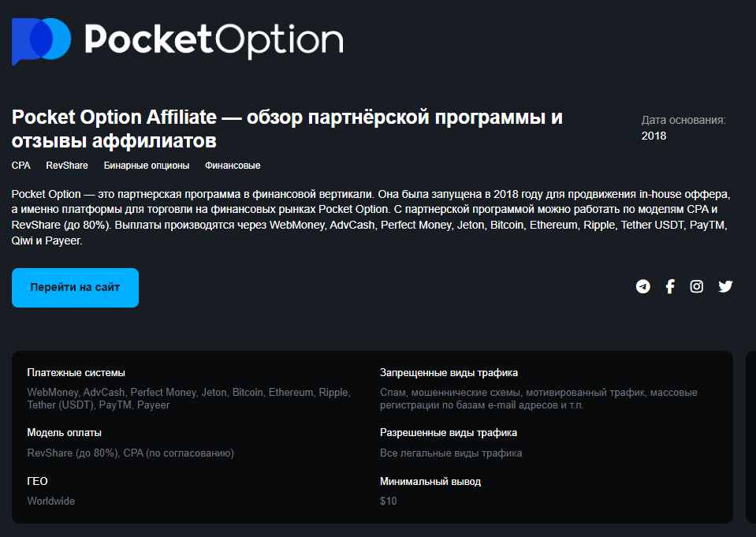Viewport: 756px width, 537px height.
Task: Click the "Перейти на сайт" button
Action: point(75,288)
